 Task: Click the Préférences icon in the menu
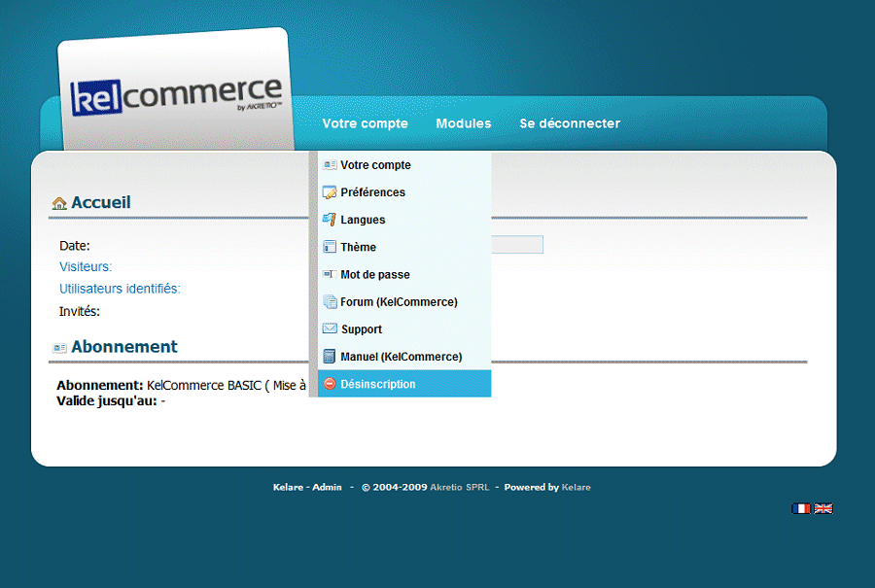(x=330, y=192)
